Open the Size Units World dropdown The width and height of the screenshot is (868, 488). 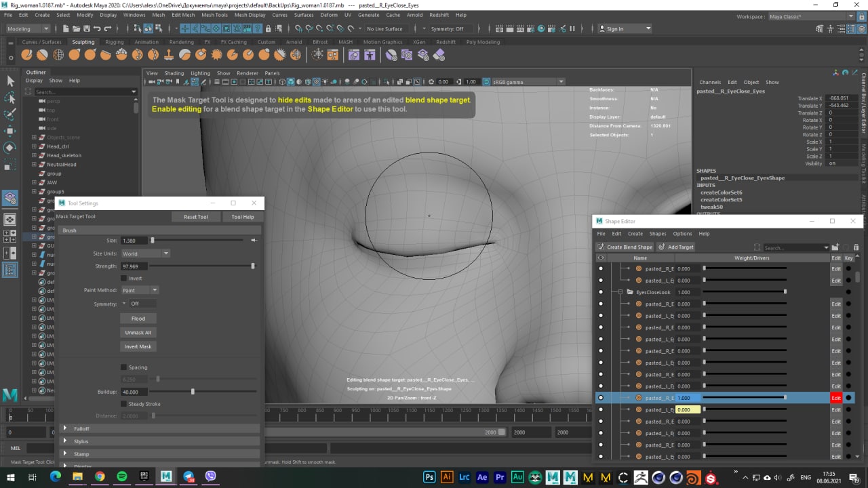[x=145, y=253]
